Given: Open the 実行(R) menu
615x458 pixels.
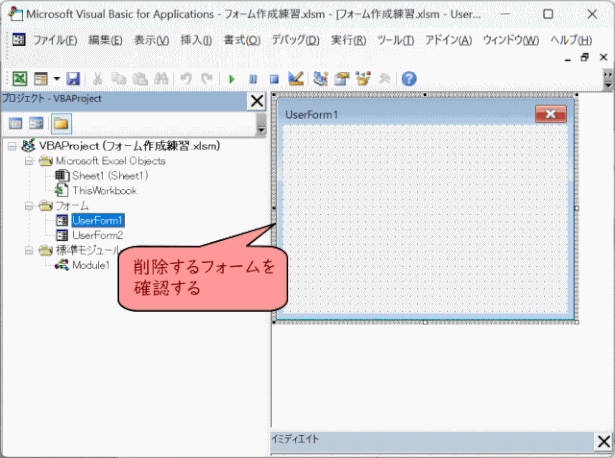Looking at the screenshot, I should point(348,40).
